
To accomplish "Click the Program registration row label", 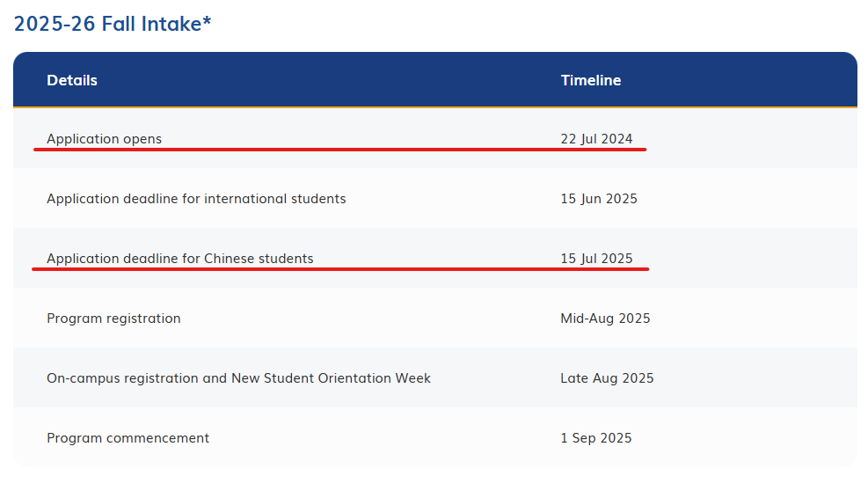I will (113, 318).
